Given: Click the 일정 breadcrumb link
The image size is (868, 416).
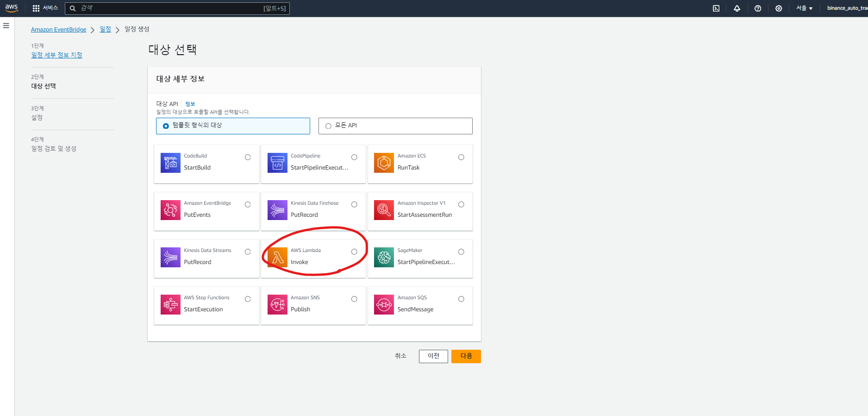Looking at the screenshot, I should (x=106, y=29).
